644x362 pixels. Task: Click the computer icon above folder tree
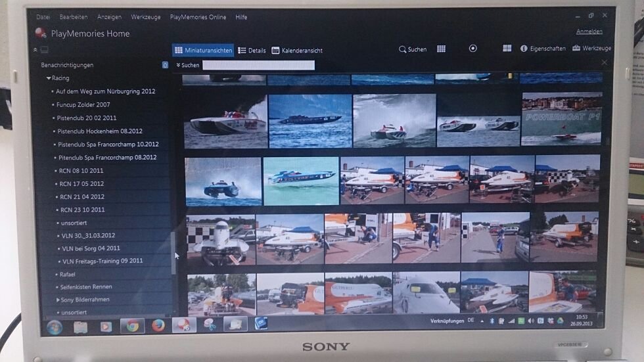pyautogui.click(x=45, y=50)
